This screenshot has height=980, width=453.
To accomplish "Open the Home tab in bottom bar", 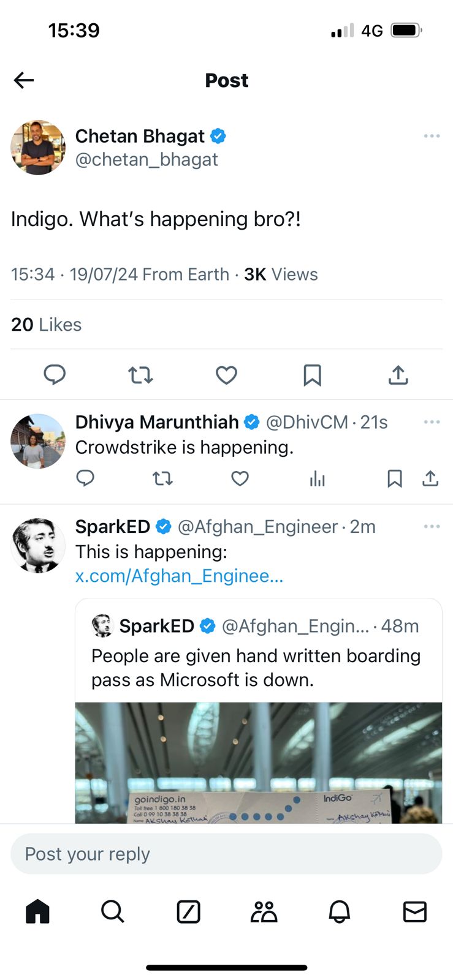I will click(x=37, y=911).
